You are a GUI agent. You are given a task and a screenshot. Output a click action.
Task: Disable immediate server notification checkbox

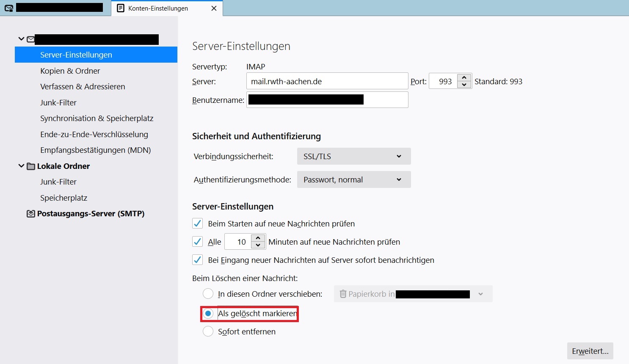[x=197, y=260]
